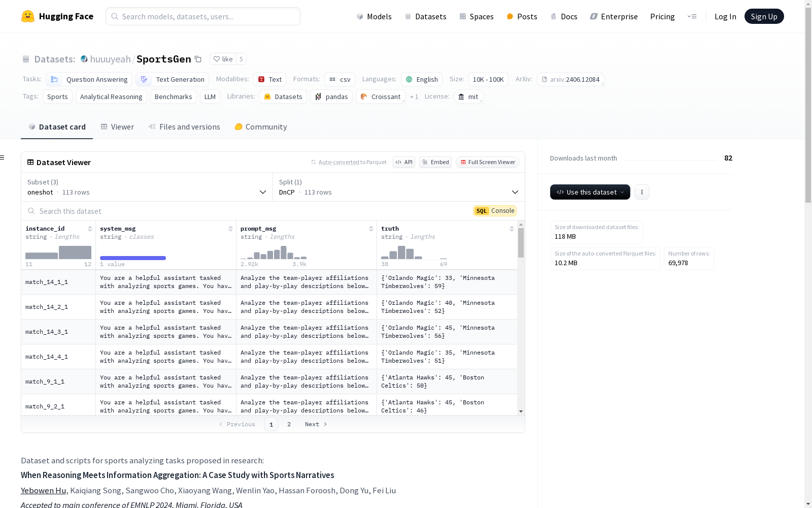This screenshot has width=812, height=508.
Task: Open Spaces in top navigation
Action: coord(477,16)
